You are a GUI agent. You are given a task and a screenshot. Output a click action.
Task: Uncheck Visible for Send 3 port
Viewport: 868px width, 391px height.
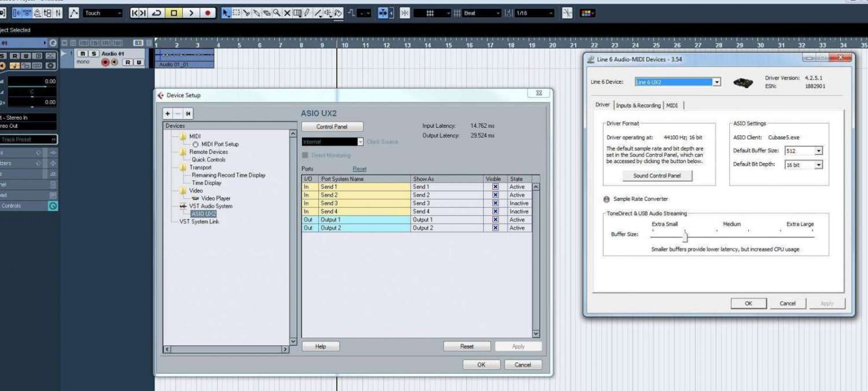[495, 204]
